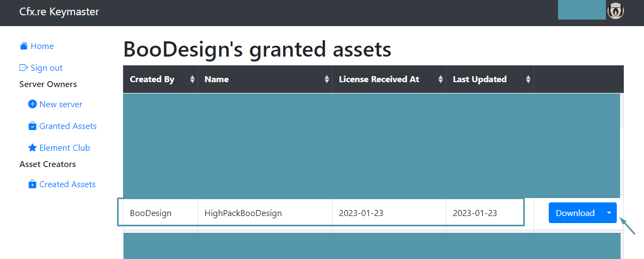Click the Element Club star icon
The height and width of the screenshot is (259, 644).
[x=32, y=148]
